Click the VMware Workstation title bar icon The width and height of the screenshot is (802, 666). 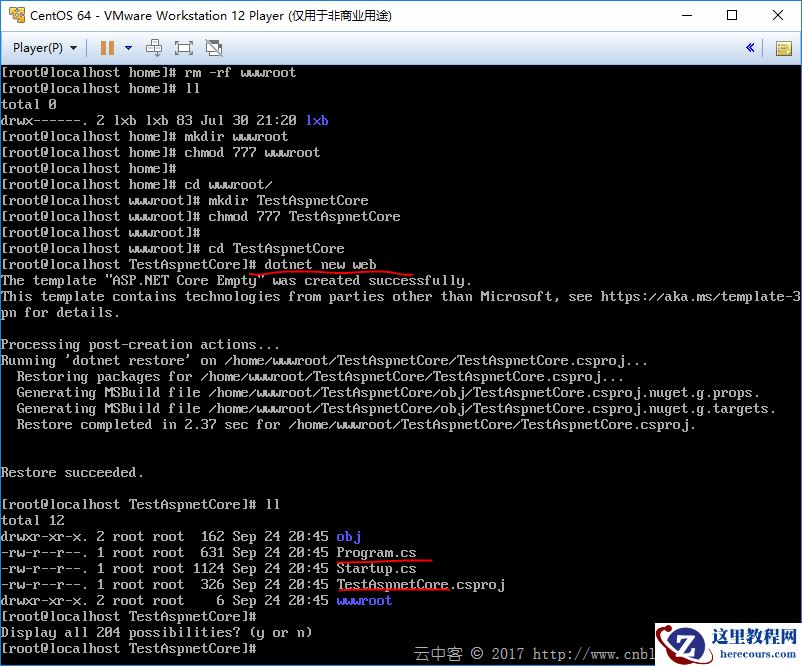click(x=17, y=15)
